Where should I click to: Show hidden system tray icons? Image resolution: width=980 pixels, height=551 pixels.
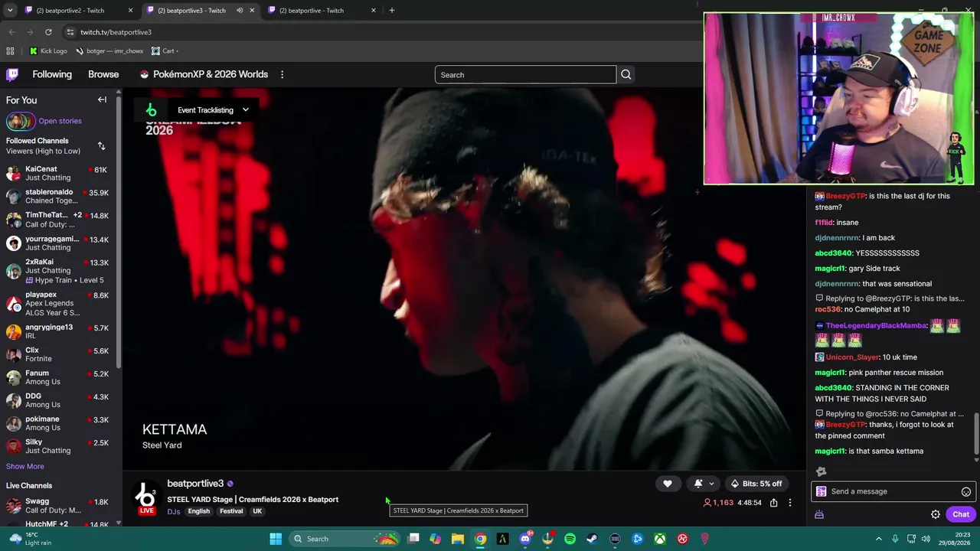879,539
